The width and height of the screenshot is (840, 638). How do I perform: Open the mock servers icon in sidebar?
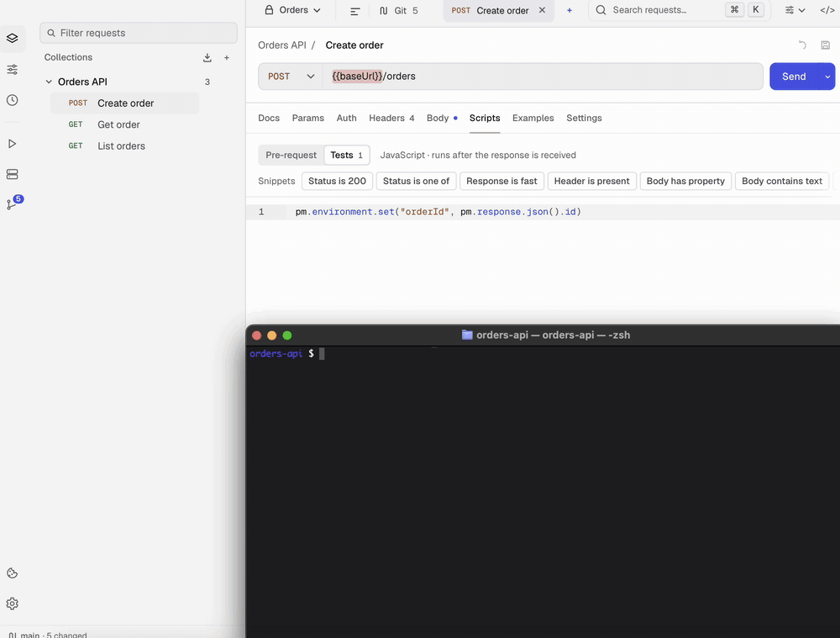tap(13, 174)
